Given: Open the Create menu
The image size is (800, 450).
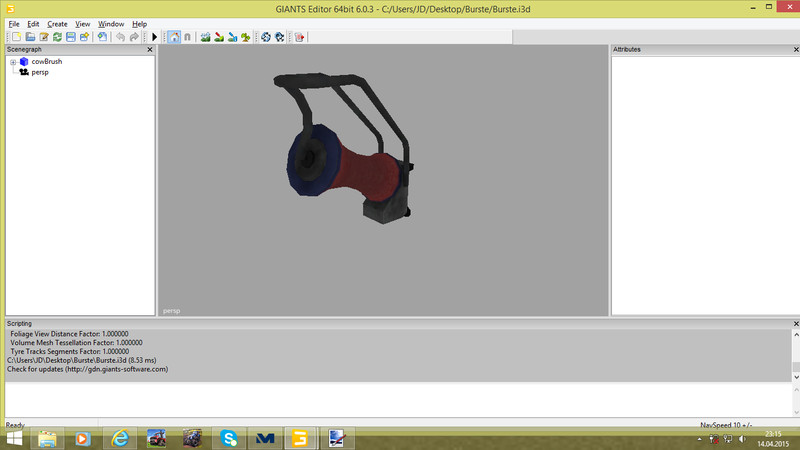Looking at the screenshot, I should coord(57,23).
